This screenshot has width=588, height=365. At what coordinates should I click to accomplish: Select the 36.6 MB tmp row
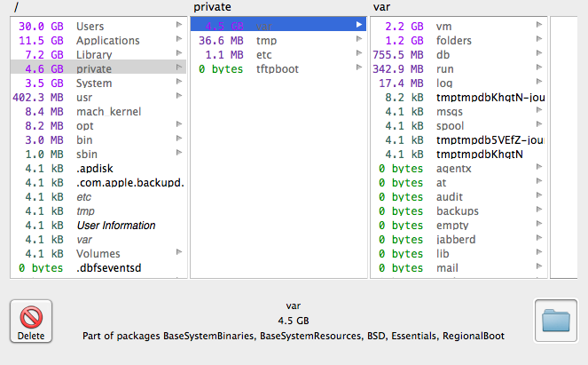278,41
